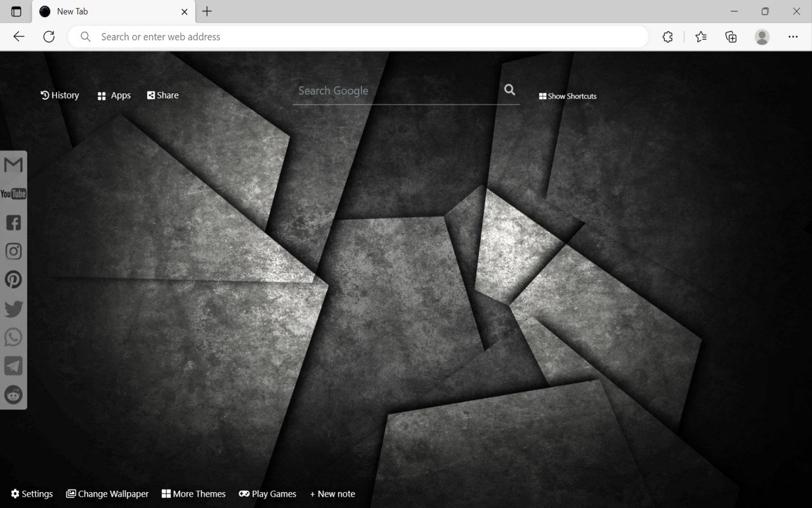Open History link
This screenshot has width=812, height=508.
[60, 95]
